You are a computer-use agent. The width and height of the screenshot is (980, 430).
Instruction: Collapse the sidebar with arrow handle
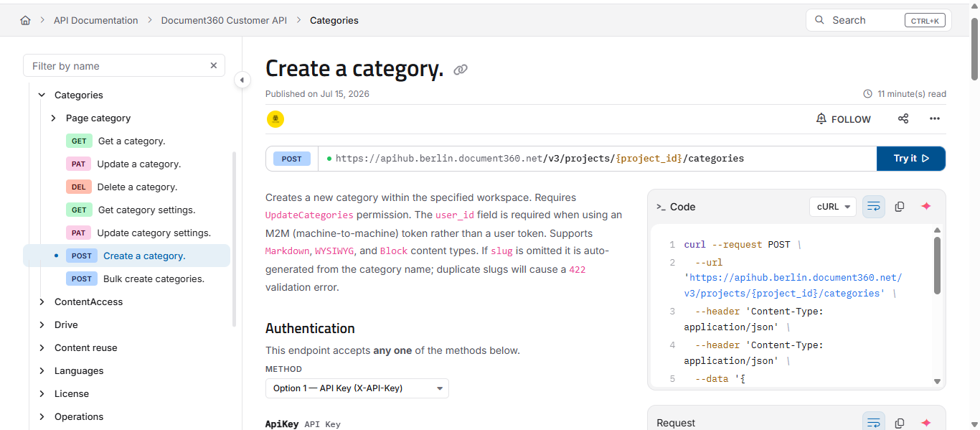click(242, 80)
